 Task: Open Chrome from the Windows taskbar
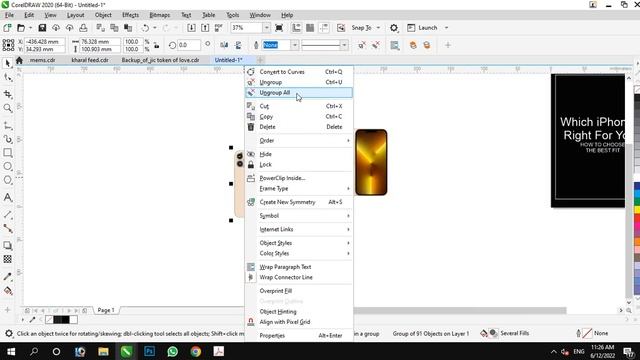(x=196, y=351)
